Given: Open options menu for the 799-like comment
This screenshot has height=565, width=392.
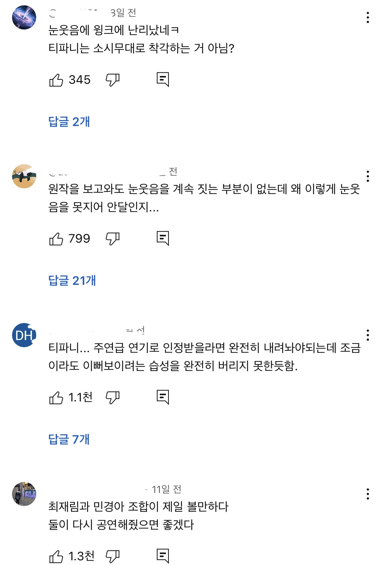Looking at the screenshot, I should (x=368, y=176).
